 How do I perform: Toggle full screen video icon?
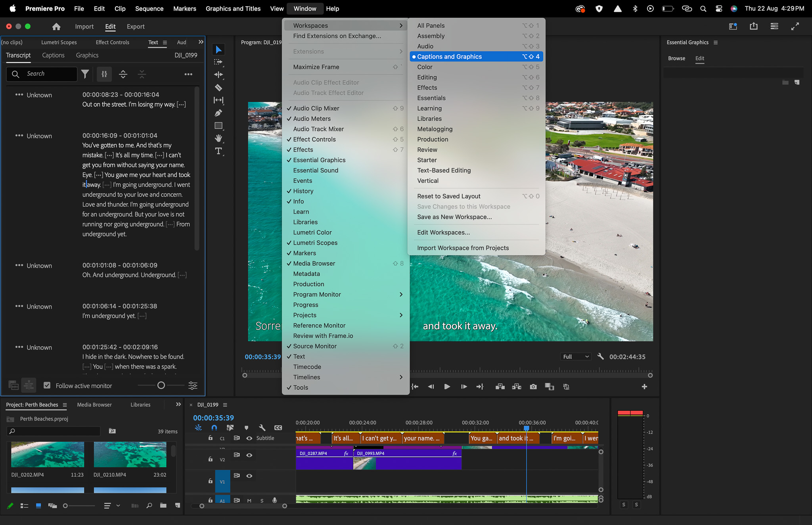click(x=795, y=26)
